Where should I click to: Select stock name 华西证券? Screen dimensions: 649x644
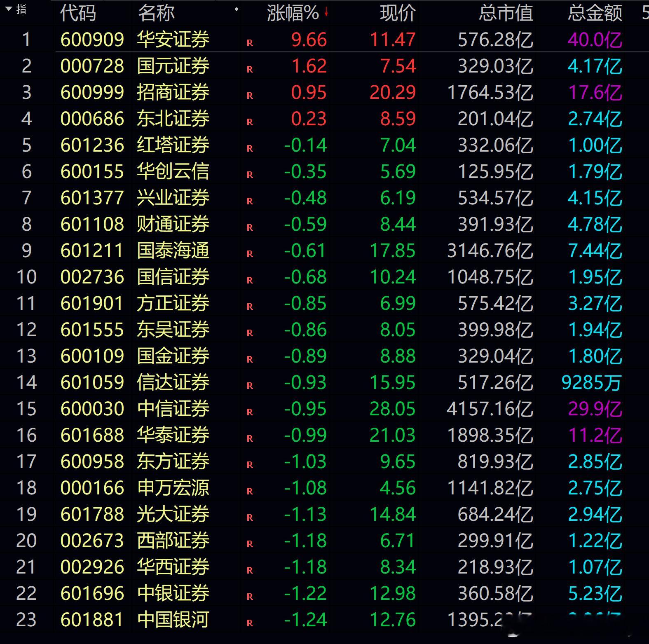pos(173,567)
